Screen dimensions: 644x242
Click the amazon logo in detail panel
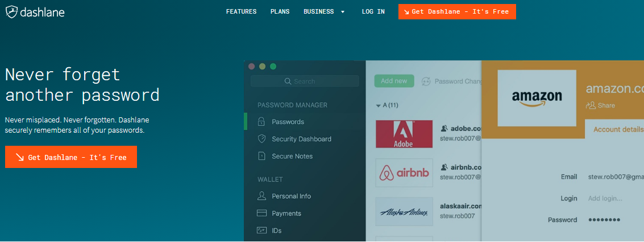(537, 98)
